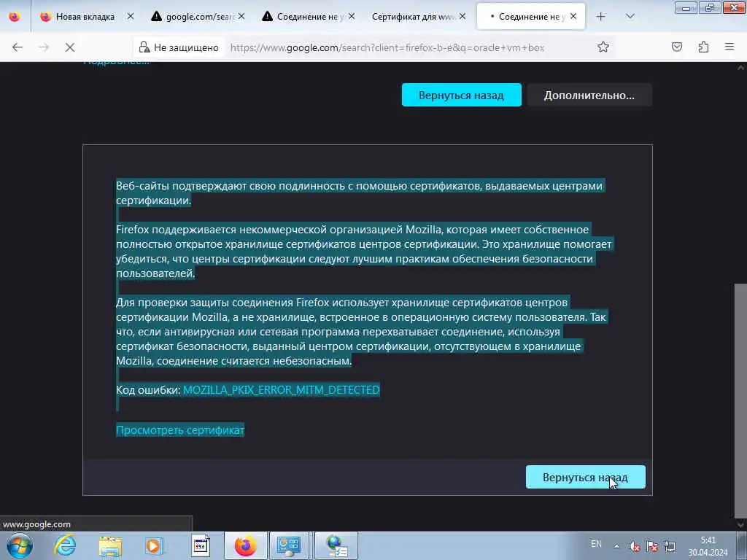Switch to Сертификат для www tab

pyautogui.click(x=413, y=17)
